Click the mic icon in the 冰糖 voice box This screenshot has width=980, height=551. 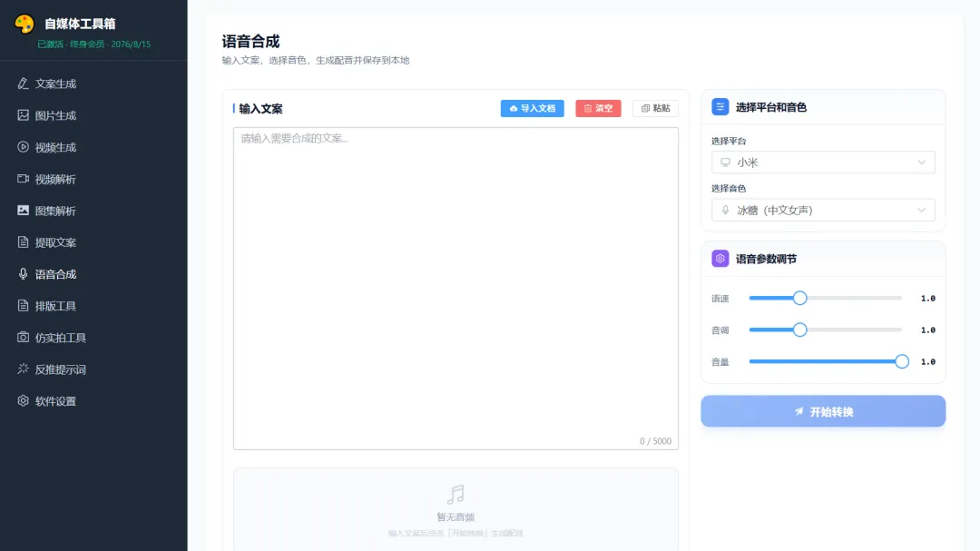coord(725,211)
